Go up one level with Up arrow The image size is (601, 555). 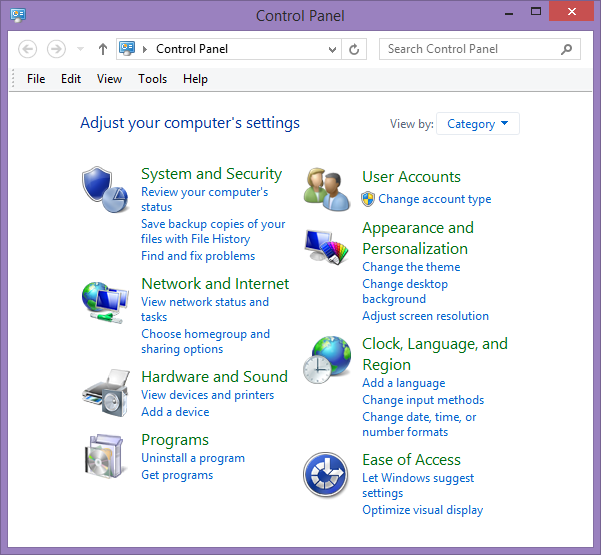point(103,49)
